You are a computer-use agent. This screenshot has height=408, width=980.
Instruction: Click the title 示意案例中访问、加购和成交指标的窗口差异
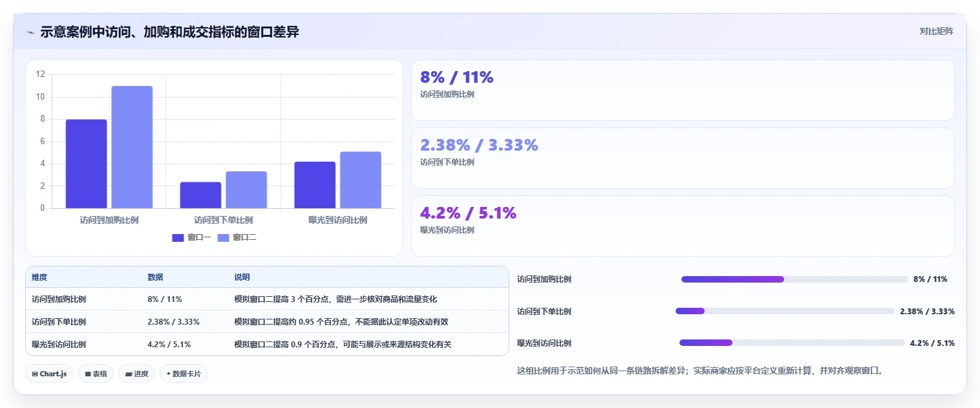coord(169,32)
